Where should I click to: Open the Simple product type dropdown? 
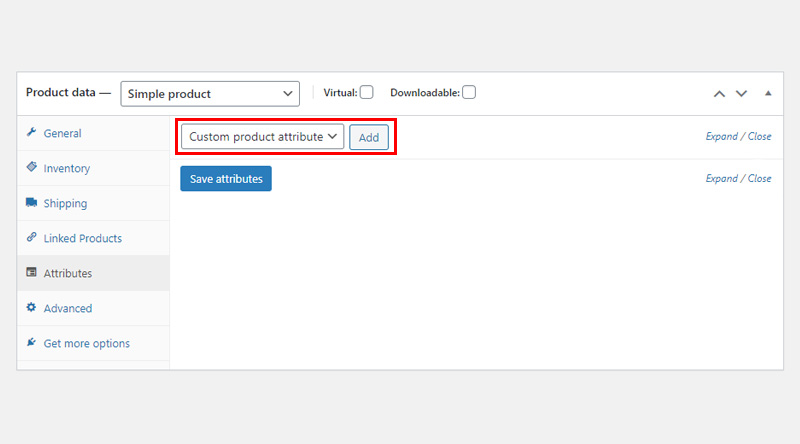(210, 94)
